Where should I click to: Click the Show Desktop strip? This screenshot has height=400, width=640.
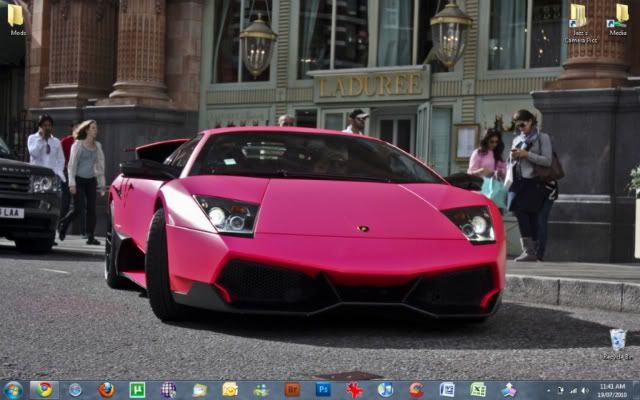[x=637, y=389]
